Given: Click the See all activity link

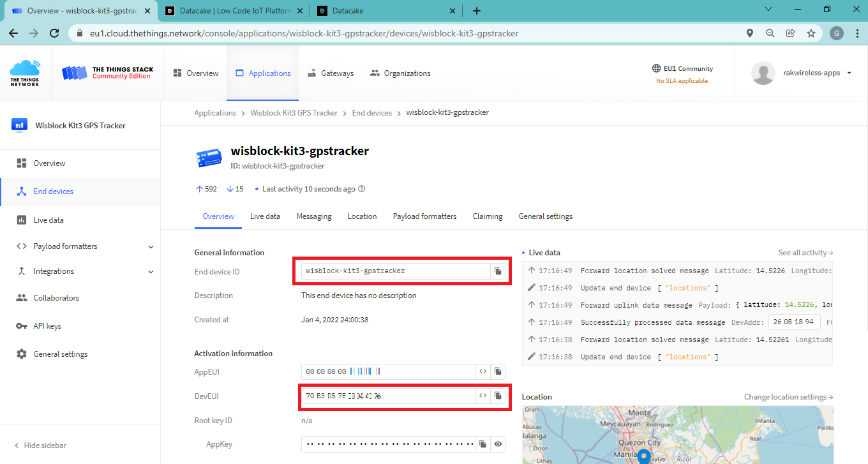Looking at the screenshot, I should pyautogui.click(x=805, y=253).
